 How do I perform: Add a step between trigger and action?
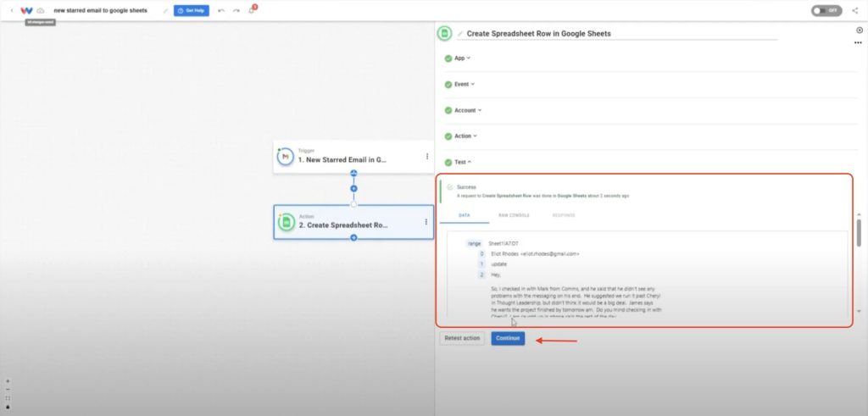coord(353,189)
